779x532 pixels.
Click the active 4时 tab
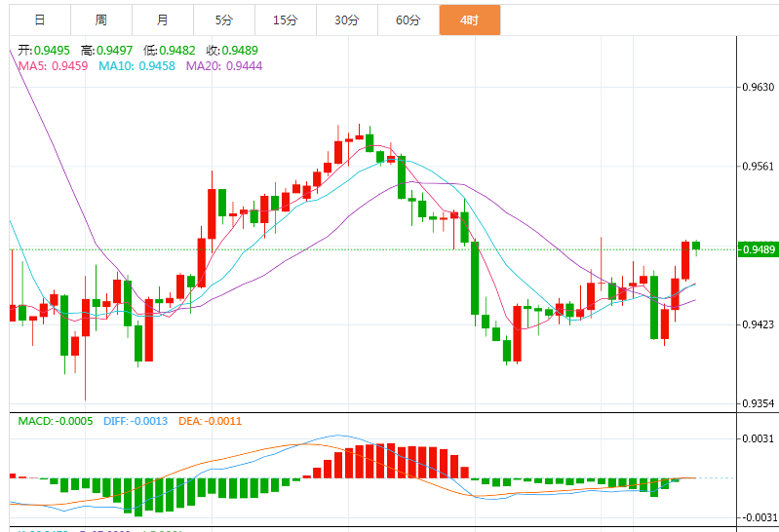[470, 19]
